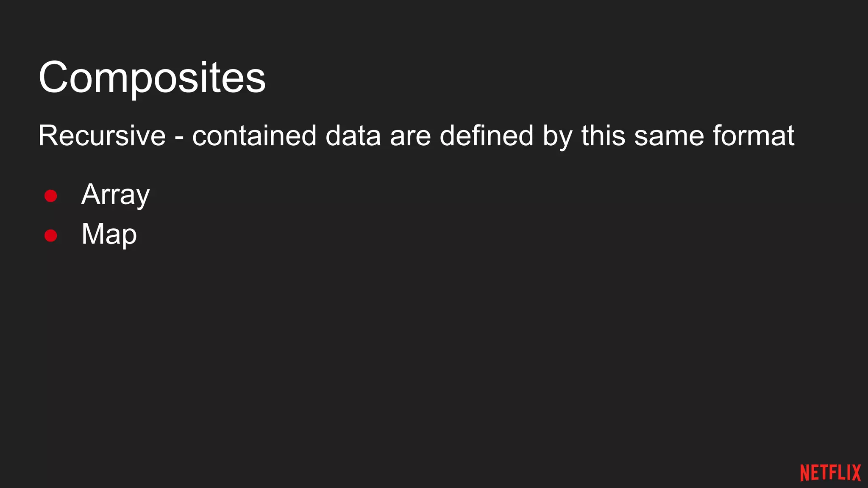The height and width of the screenshot is (488, 868).
Task: Click the red bullet beside Array
Action: click(x=51, y=196)
